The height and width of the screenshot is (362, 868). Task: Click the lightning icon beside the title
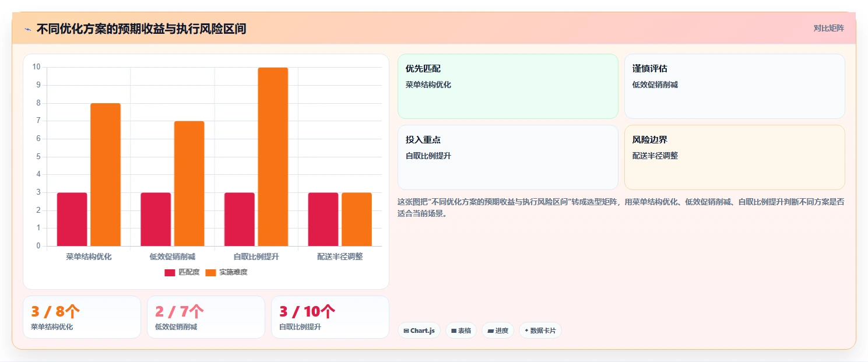click(27, 29)
